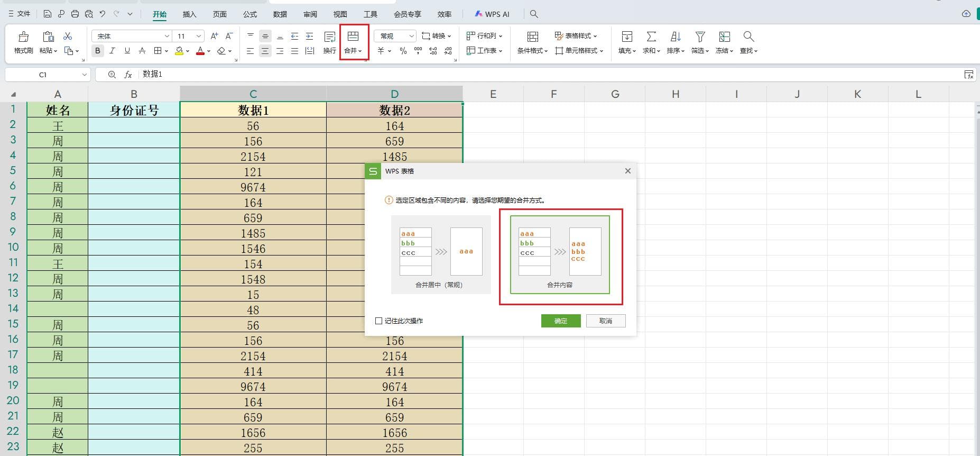
Task: Switch to the 插入 tab
Action: [189, 14]
